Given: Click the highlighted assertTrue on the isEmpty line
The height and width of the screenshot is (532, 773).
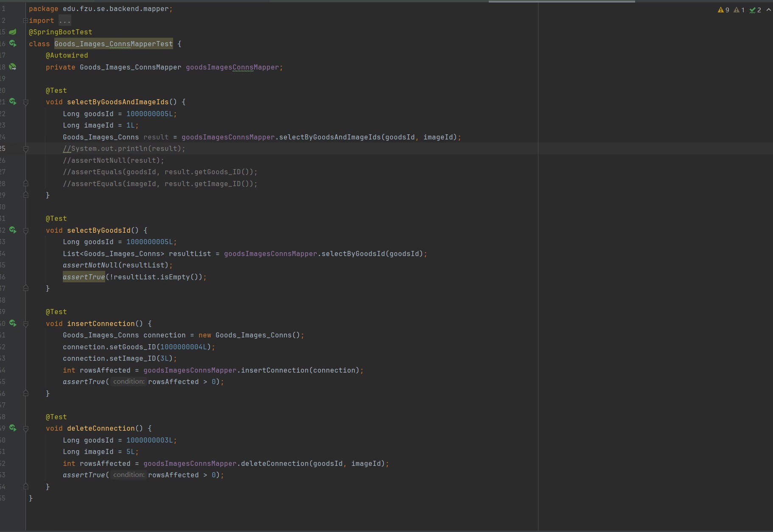Looking at the screenshot, I should coord(84,277).
